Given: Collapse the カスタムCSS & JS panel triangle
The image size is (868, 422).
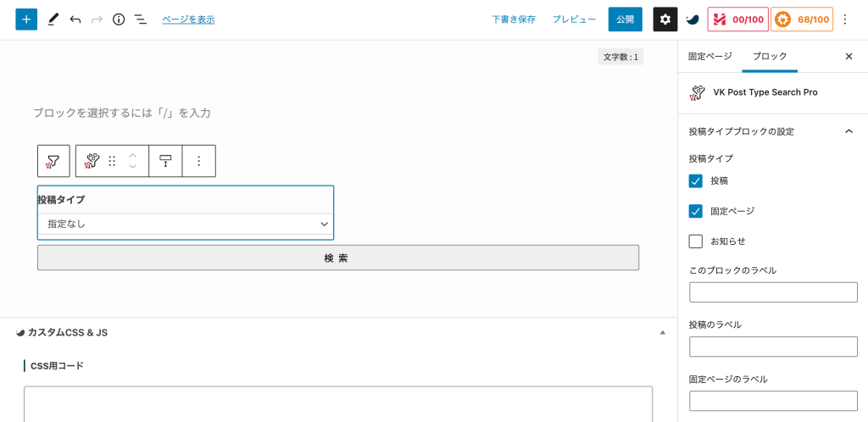Looking at the screenshot, I should pos(662,333).
